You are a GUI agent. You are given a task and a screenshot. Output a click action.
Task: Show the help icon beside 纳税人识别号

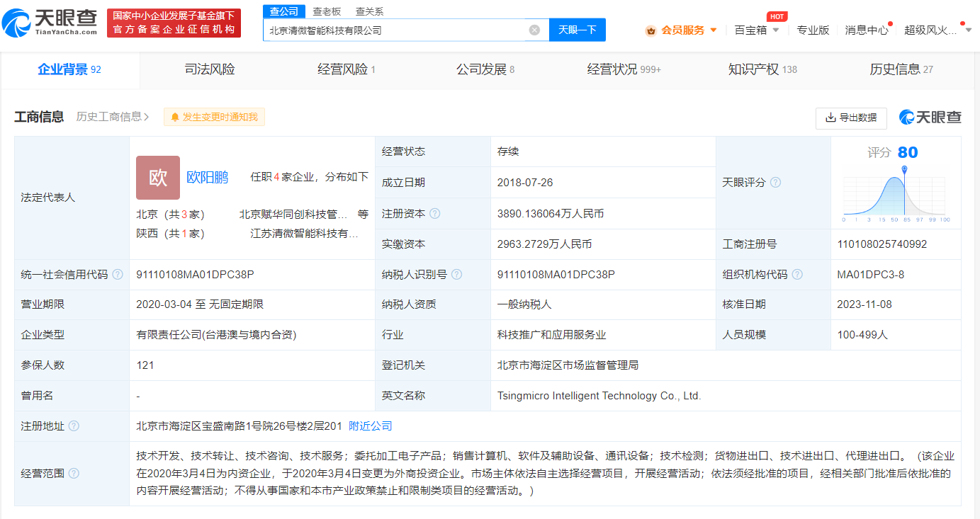(457, 275)
